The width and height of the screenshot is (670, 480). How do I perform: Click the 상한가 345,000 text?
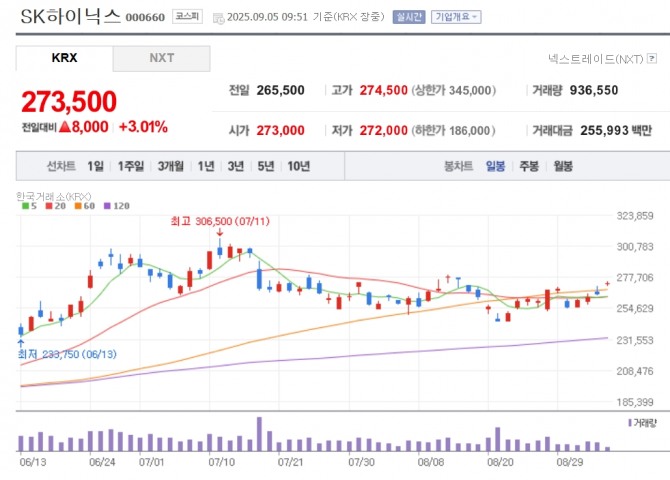pyautogui.click(x=454, y=90)
